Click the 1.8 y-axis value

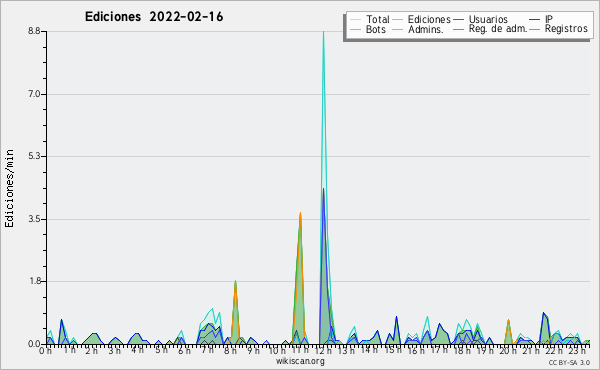(x=34, y=282)
